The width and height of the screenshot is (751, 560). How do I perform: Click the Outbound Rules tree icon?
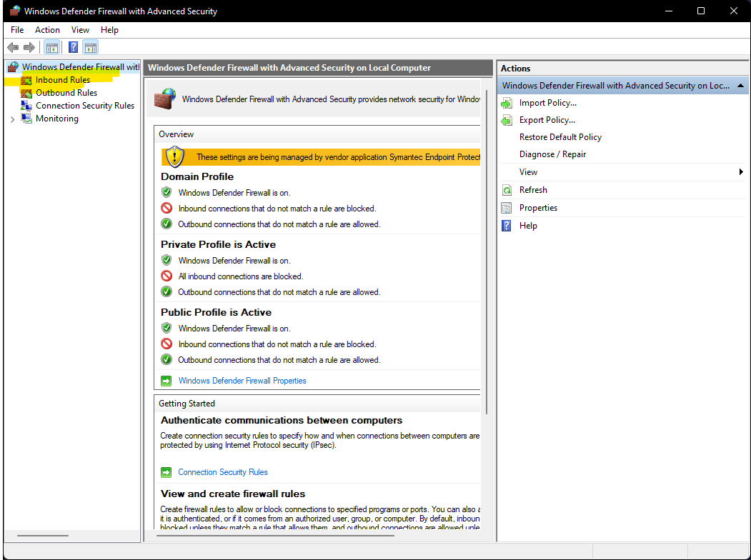(x=26, y=93)
